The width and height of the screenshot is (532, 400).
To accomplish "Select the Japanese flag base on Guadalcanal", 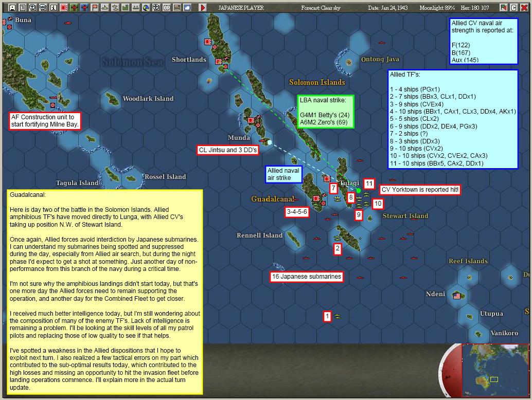I will [x=316, y=198].
